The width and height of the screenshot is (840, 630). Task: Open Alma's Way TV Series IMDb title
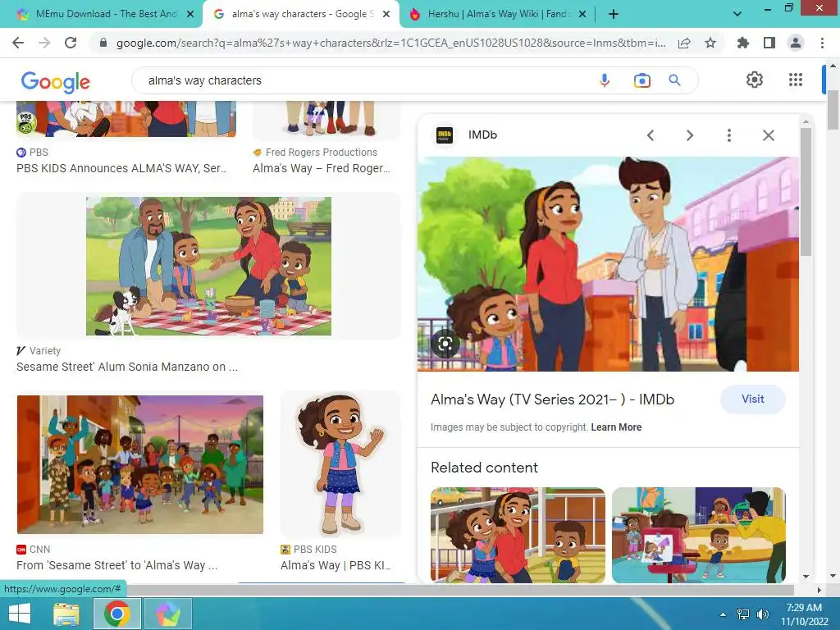[552, 399]
